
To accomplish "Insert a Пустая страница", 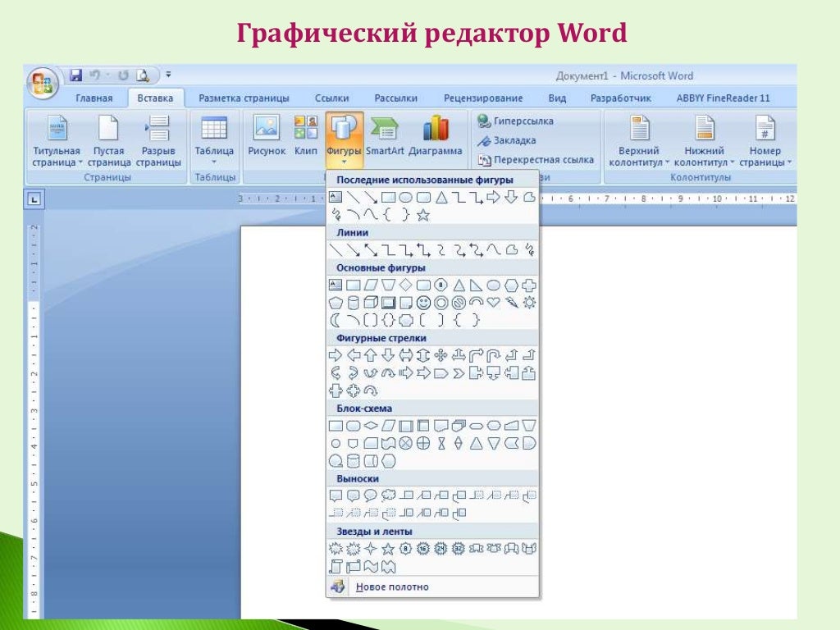I will [109, 141].
